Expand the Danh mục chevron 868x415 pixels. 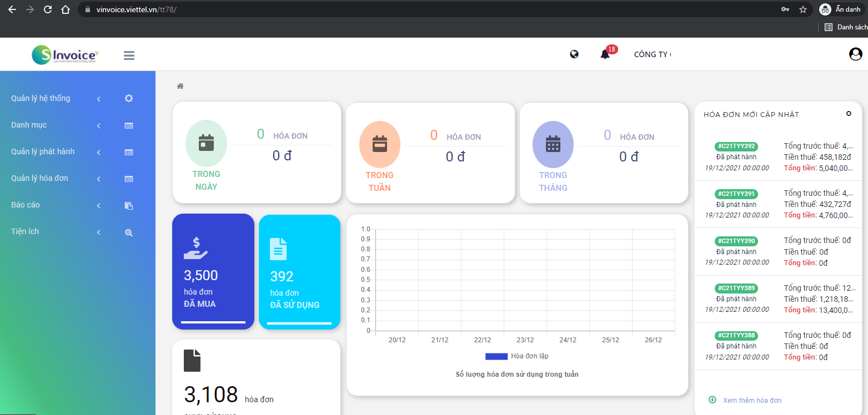click(x=99, y=126)
